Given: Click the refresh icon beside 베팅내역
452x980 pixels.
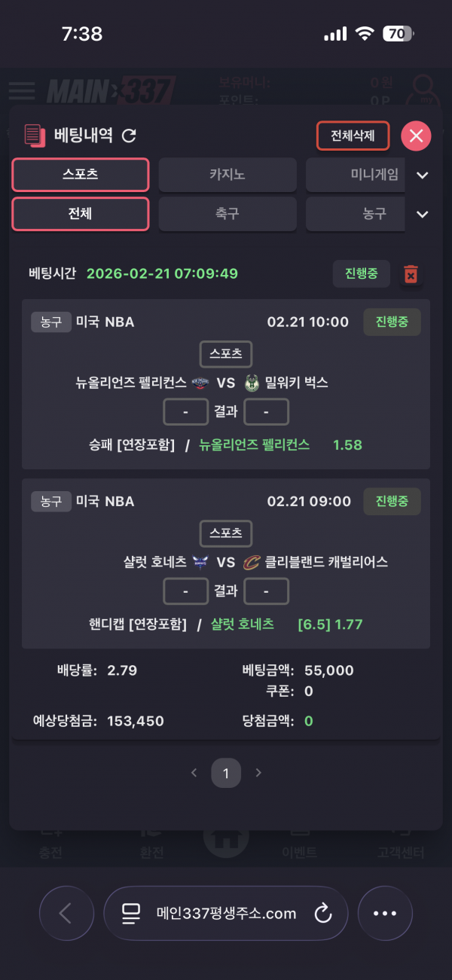Looking at the screenshot, I should (x=130, y=136).
